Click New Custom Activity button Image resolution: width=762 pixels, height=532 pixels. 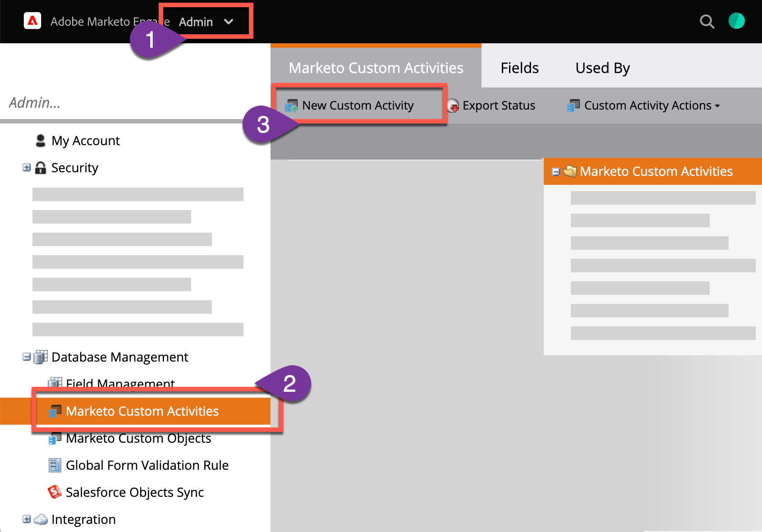(x=349, y=105)
